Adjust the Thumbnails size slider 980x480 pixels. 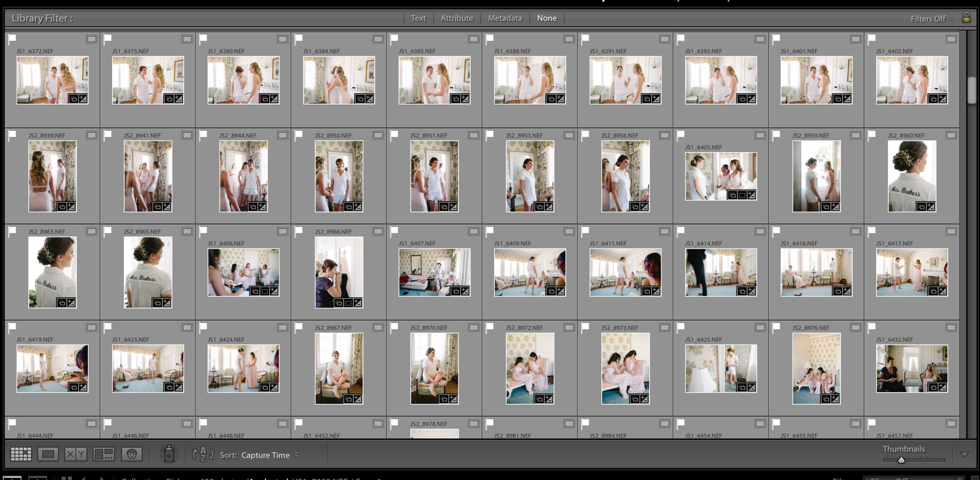(x=901, y=460)
